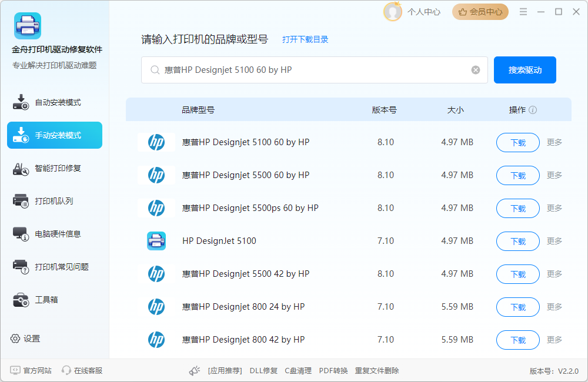588x382 pixels.
Task: Download HP DesignJet 5100 version 7.10 driver
Action: pos(518,242)
